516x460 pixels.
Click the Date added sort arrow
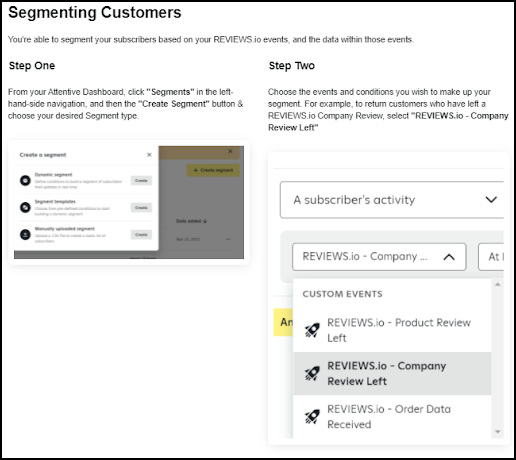pos(205,221)
